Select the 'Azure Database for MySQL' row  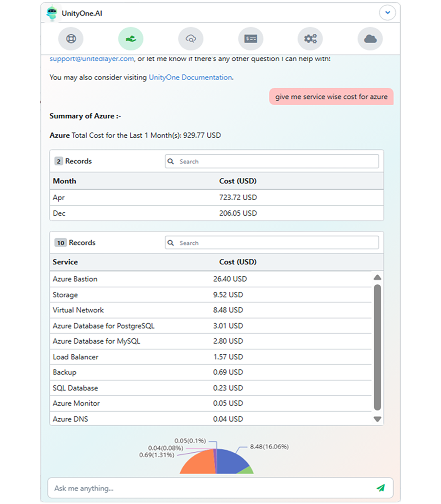coord(210,341)
